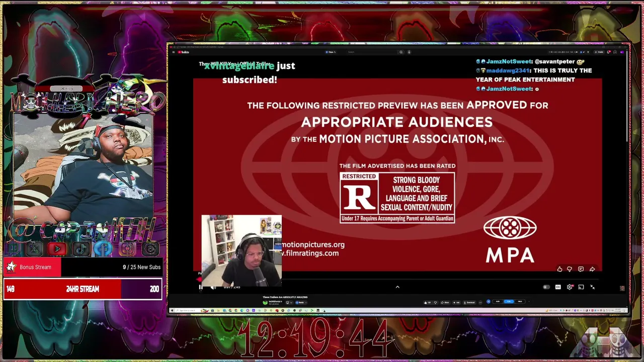Click the red YouTube icon in overlay
644x362 pixels.
click(x=57, y=248)
